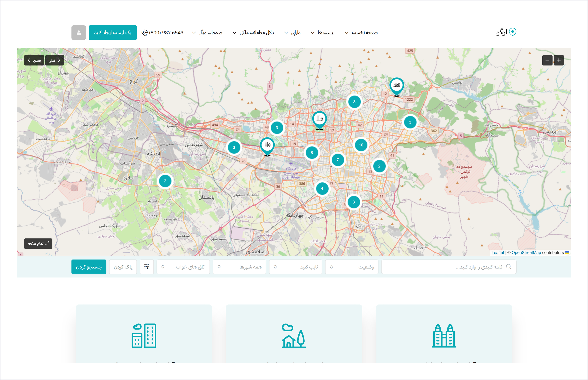The height and width of the screenshot is (380, 588).
Task: Click the building marker north of cluster 8
Action: (x=320, y=120)
